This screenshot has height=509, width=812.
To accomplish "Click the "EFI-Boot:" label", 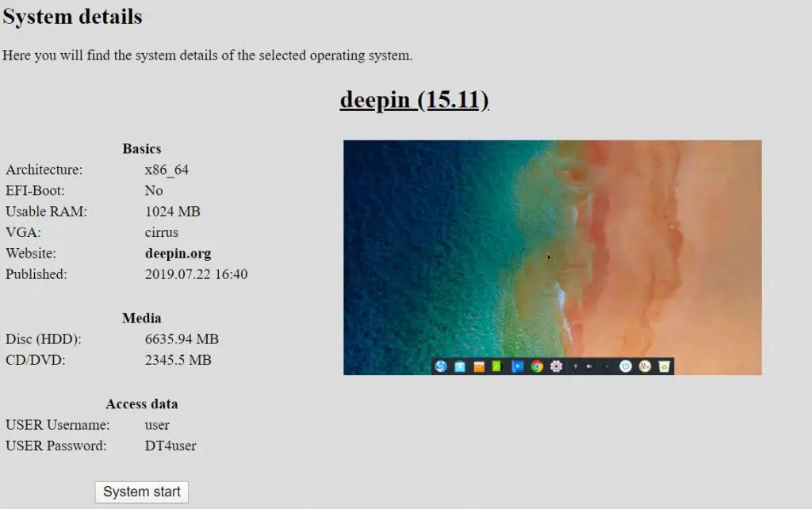I will 35,190.
